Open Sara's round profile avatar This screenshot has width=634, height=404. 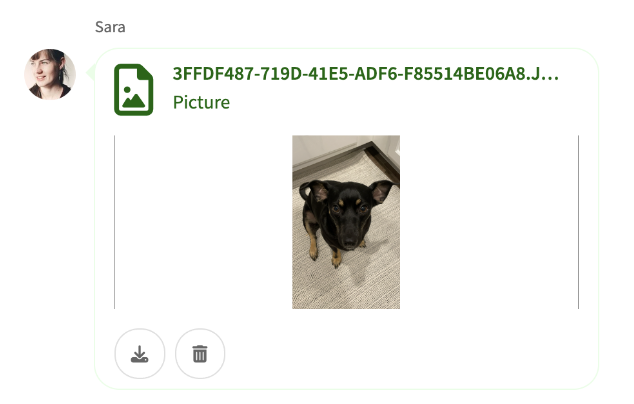[50, 74]
